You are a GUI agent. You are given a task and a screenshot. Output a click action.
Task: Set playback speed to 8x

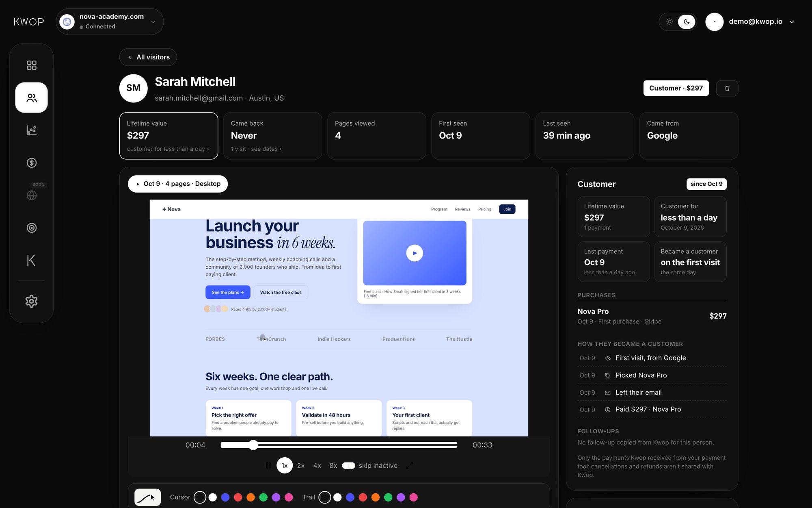333,465
